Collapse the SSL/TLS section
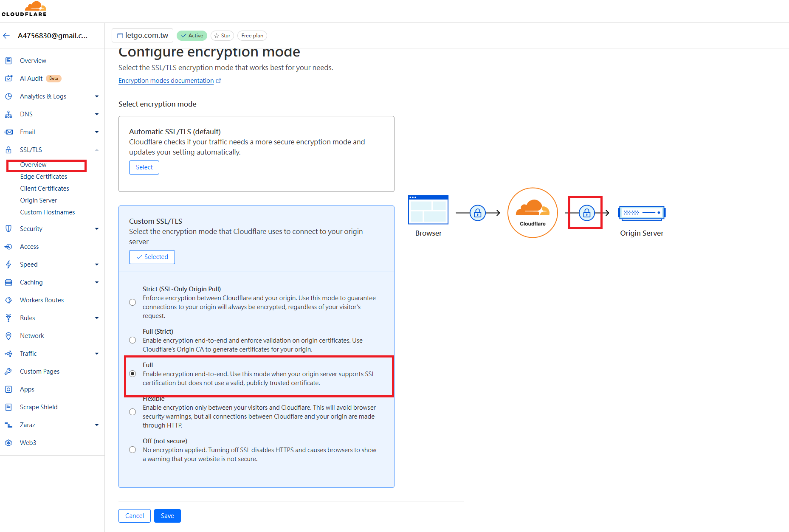Viewport: 789px width, 532px height. tap(96, 149)
